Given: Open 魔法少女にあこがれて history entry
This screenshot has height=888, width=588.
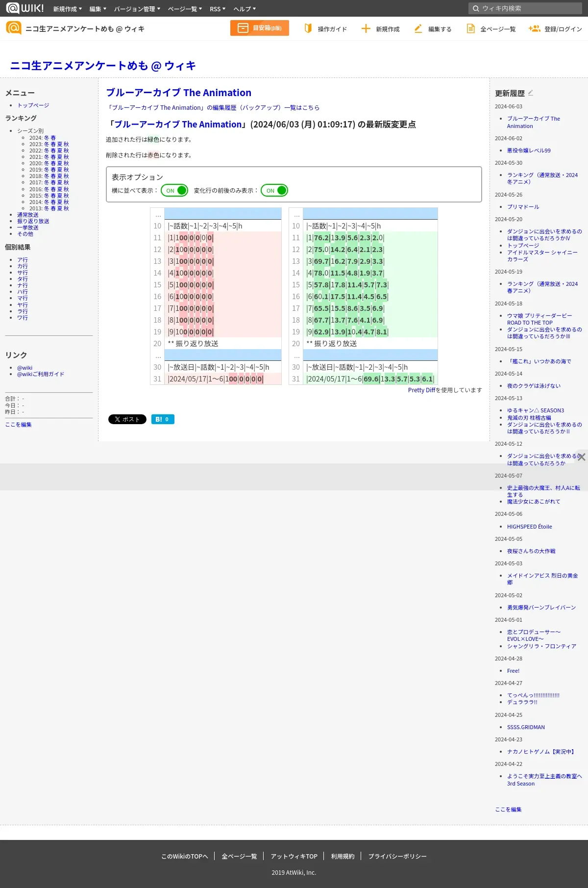Looking at the screenshot, I should point(534,502).
